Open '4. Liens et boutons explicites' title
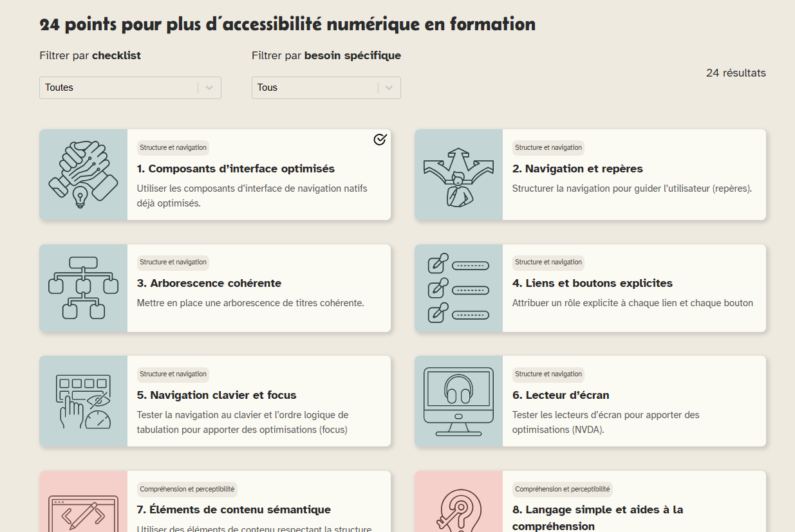The height and width of the screenshot is (532, 795). click(x=592, y=283)
